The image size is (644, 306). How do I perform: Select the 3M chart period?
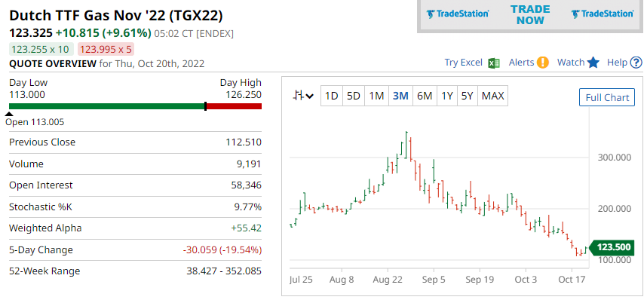[400, 96]
